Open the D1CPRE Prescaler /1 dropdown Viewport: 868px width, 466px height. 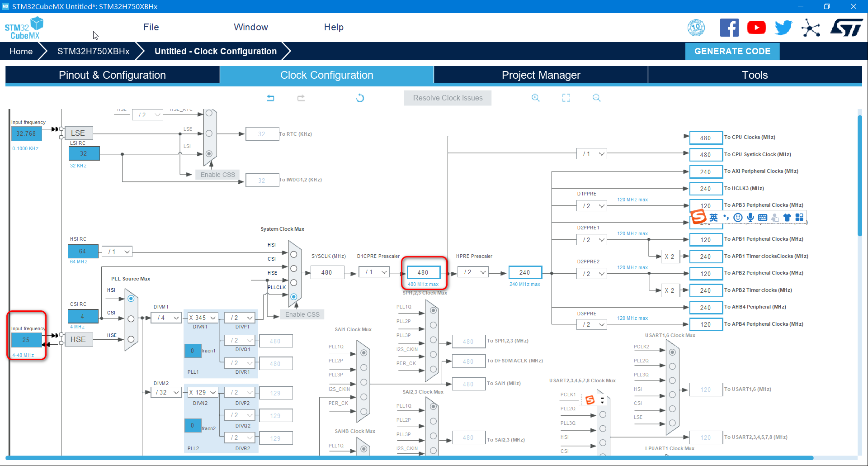(374, 272)
